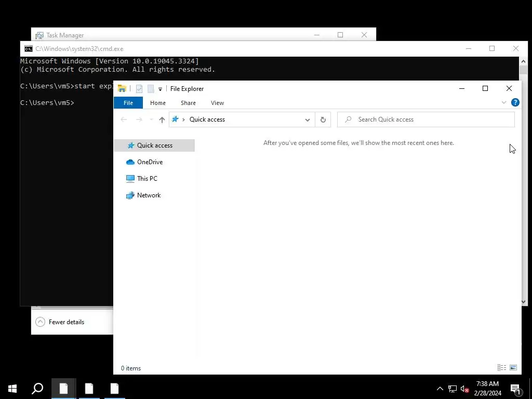
Task: Switch to the details view layout icon
Action: coord(501,367)
